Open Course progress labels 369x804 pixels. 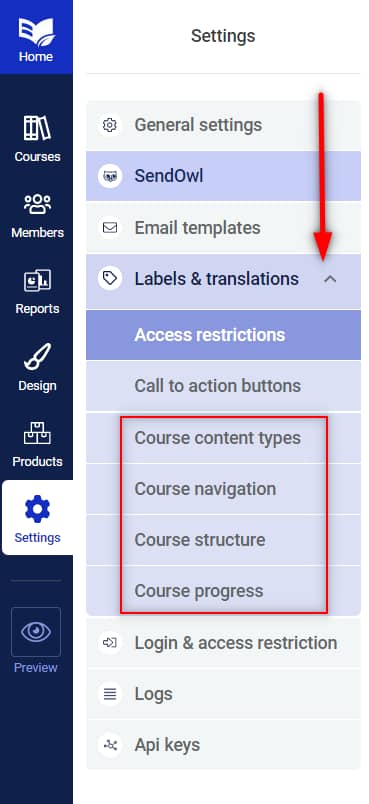pos(223,591)
